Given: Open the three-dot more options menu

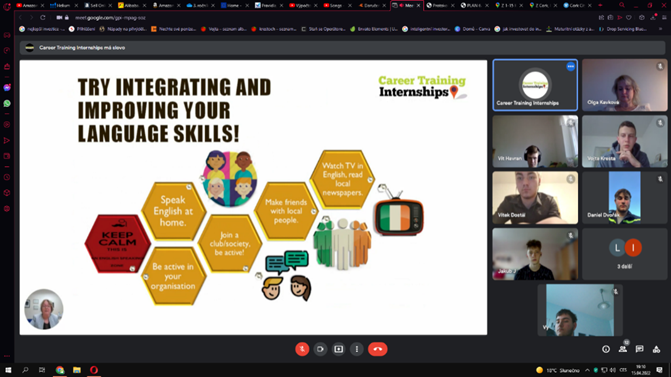Looking at the screenshot, I should 357,349.
